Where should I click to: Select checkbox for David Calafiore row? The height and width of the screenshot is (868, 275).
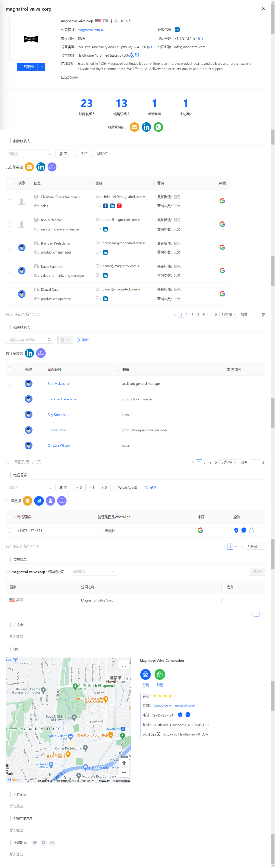click(9, 271)
